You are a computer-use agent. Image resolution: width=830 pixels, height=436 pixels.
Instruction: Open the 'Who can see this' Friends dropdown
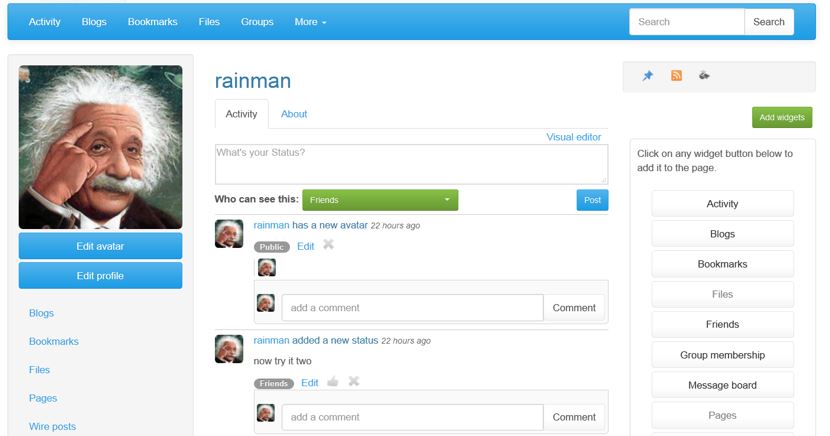tap(380, 200)
